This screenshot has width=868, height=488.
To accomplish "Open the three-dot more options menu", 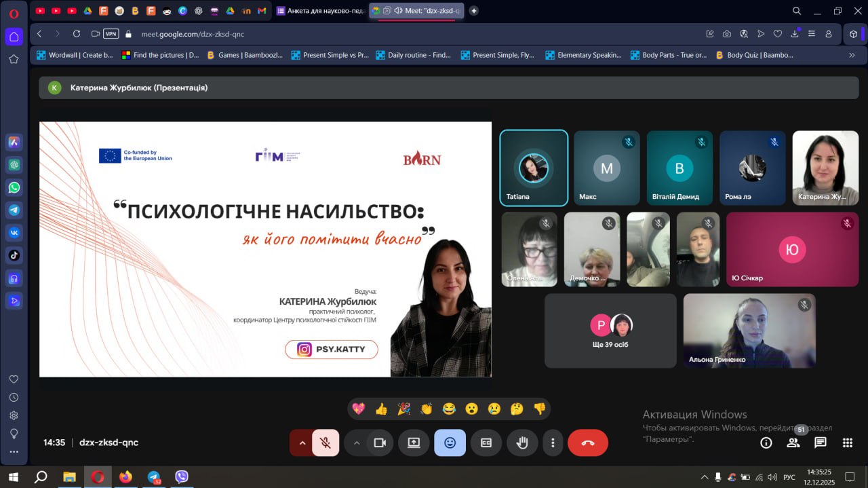I will click(x=553, y=443).
